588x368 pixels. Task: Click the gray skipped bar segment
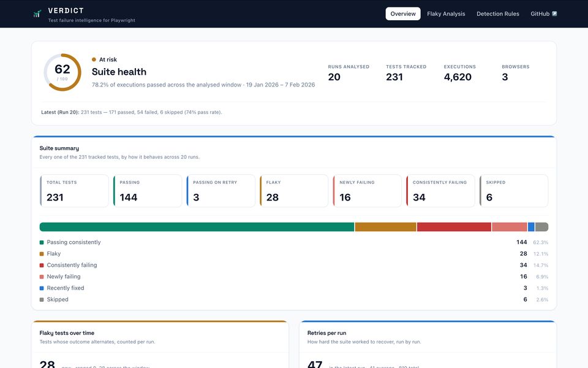[541, 227]
